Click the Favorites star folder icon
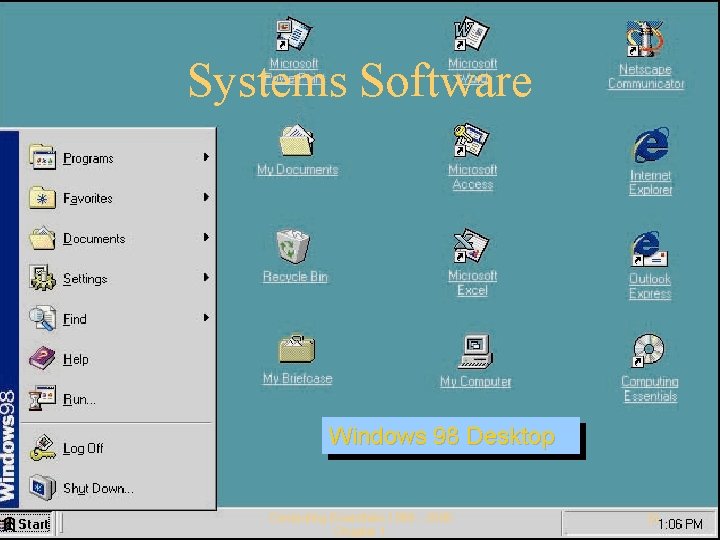720x540 pixels. tap(42, 198)
